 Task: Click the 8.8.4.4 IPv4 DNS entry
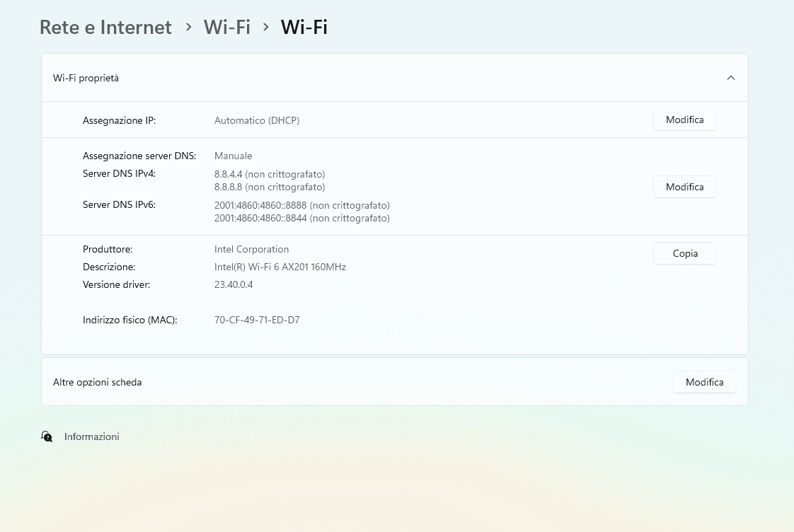[270, 174]
